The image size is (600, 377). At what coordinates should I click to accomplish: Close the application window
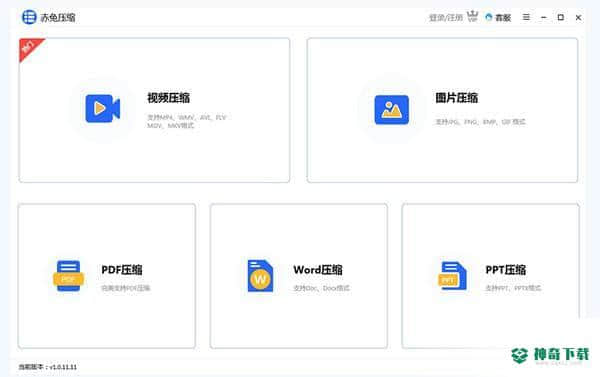tap(578, 18)
